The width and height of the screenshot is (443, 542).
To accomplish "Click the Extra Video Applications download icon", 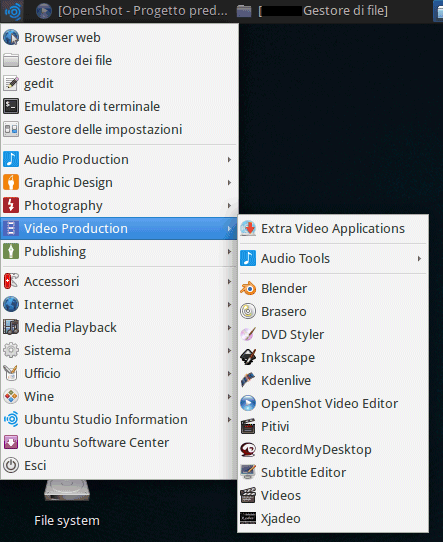I will (248, 228).
